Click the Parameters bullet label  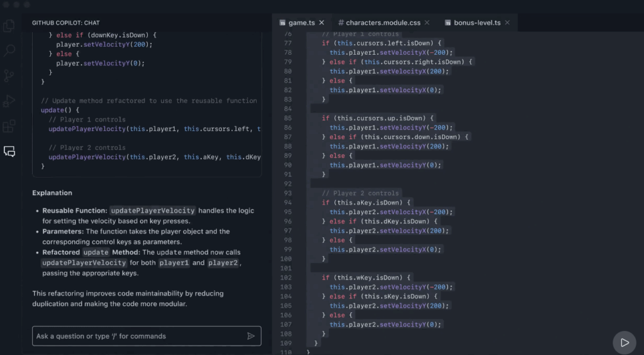pos(63,232)
